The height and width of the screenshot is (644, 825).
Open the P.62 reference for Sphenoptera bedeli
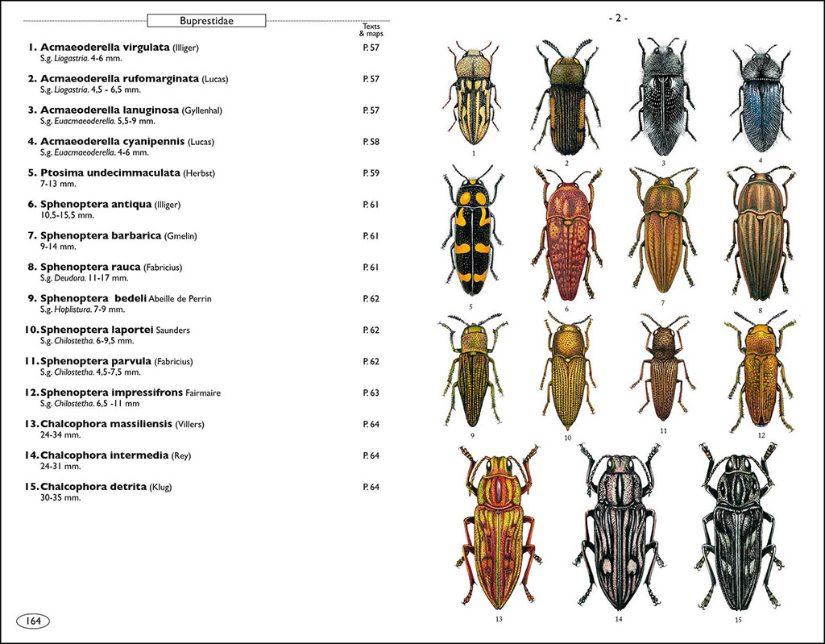(371, 300)
